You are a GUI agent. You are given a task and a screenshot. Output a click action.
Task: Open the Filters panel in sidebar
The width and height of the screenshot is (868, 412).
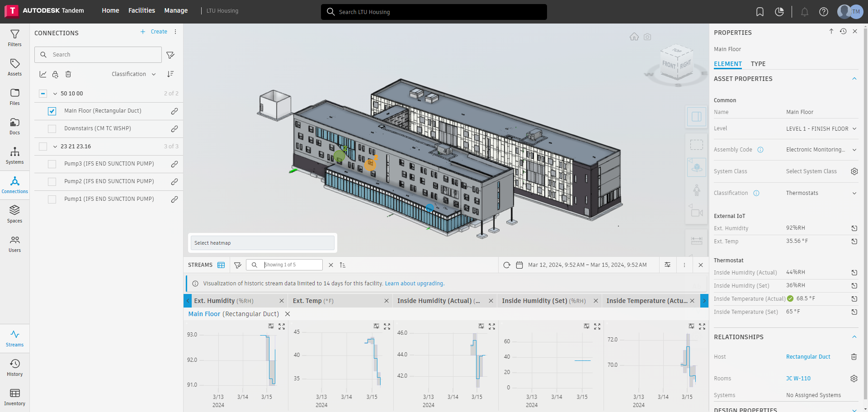14,38
